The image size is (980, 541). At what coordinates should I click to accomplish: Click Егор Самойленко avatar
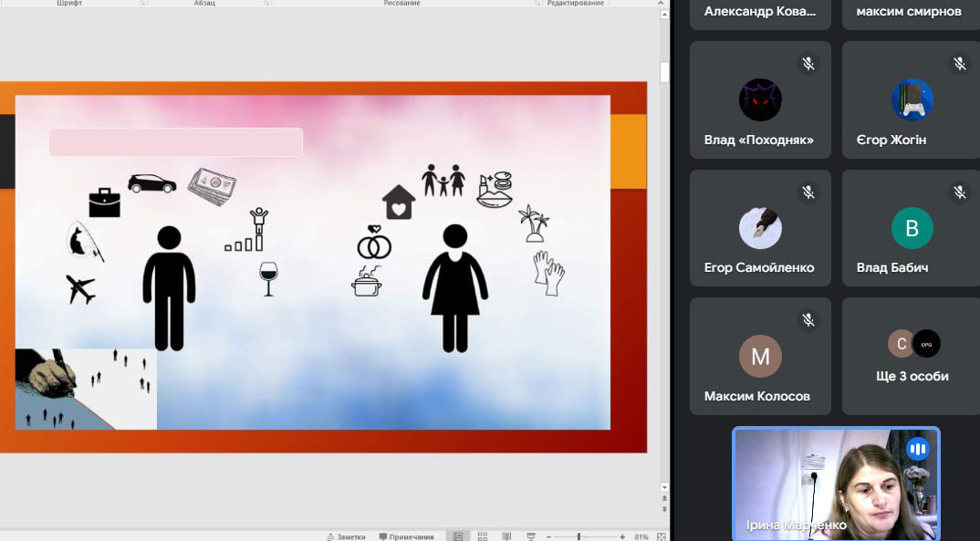760,228
